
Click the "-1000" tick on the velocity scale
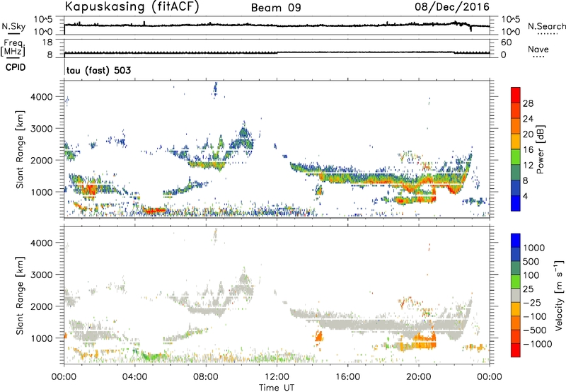click(538, 344)
